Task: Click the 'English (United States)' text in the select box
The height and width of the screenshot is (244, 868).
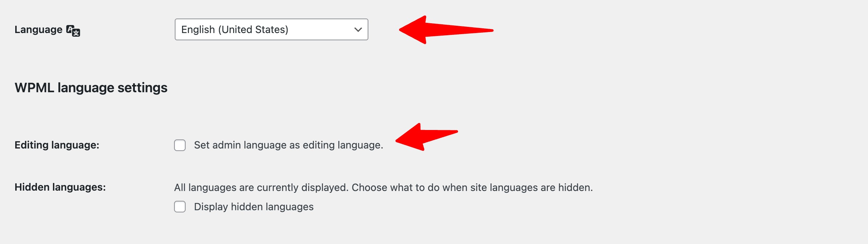Action: (235, 29)
